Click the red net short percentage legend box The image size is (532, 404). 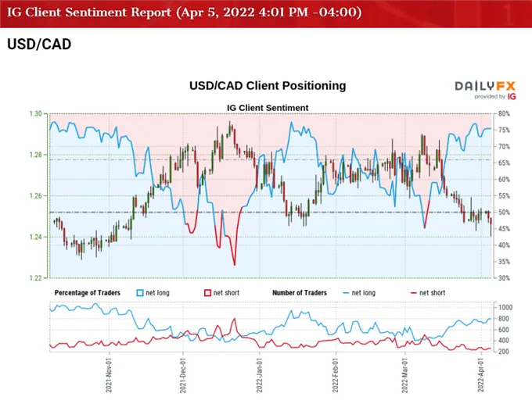coord(207,293)
